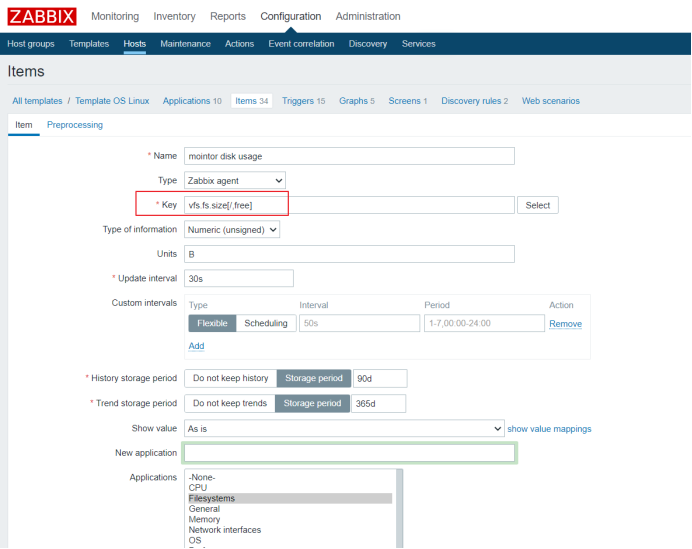Open the Web scenarios link

coord(551,101)
